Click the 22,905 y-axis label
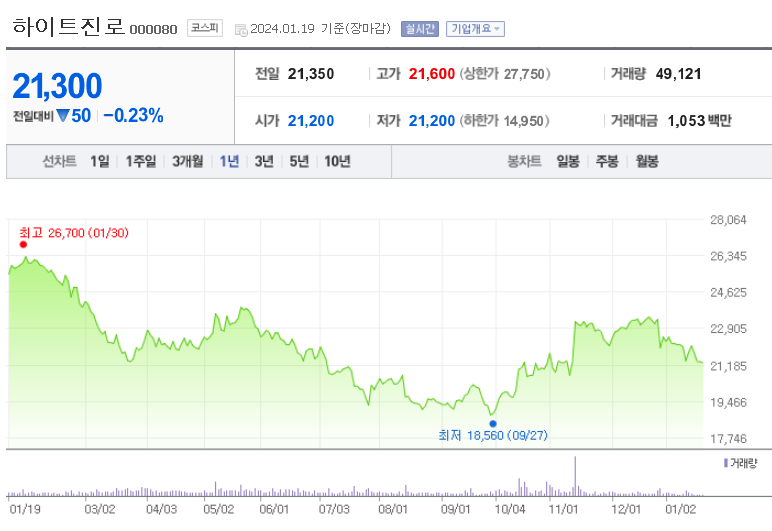The width and height of the screenshot is (772, 531). pos(728,329)
